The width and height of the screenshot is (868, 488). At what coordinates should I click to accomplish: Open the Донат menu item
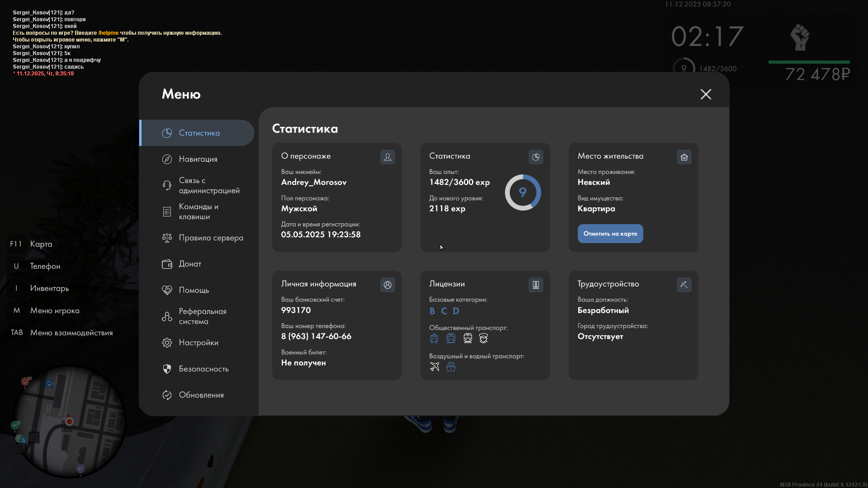point(190,264)
